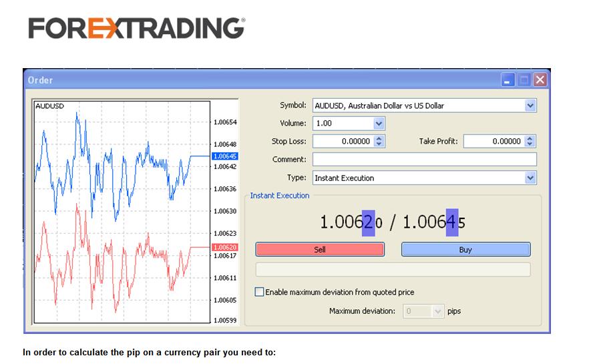Increase Take Profit with the up arrow
Image resolution: width=597 pixels, height=364 pixels.
point(530,138)
